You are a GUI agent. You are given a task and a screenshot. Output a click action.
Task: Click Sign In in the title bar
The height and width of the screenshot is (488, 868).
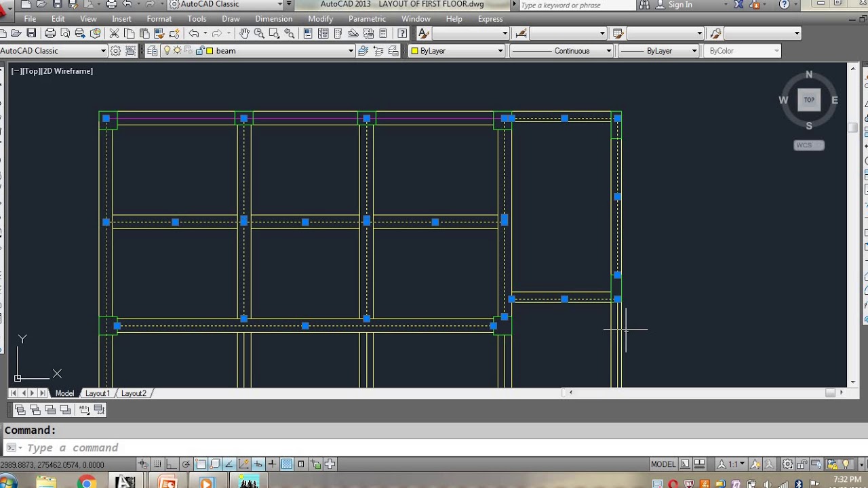(x=680, y=5)
